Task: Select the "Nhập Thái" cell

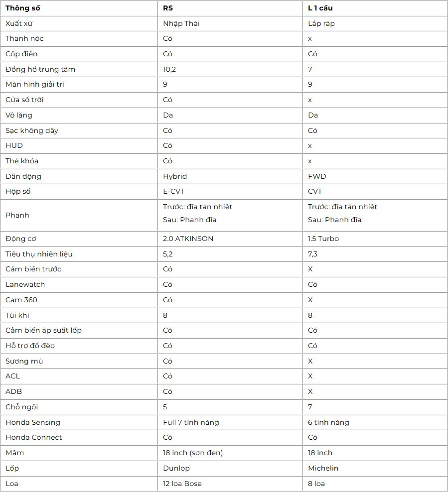Action: [x=181, y=23]
